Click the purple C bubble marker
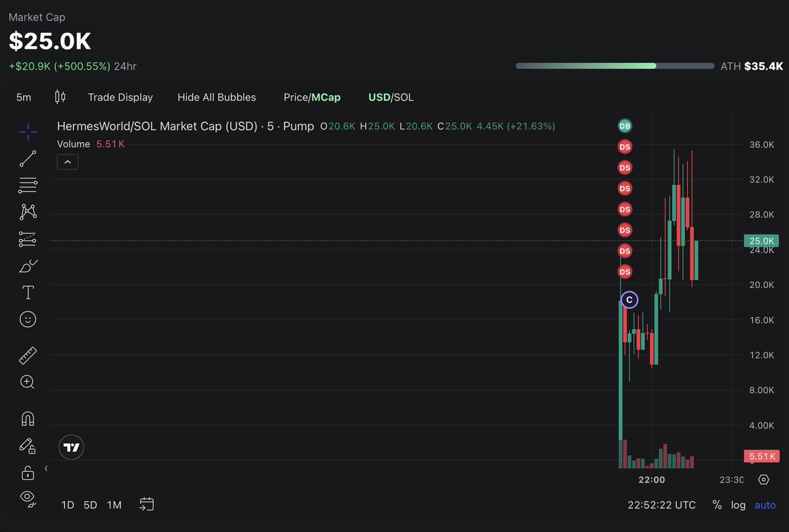The width and height of the screenshot is (789, 532). click(629, 300)
